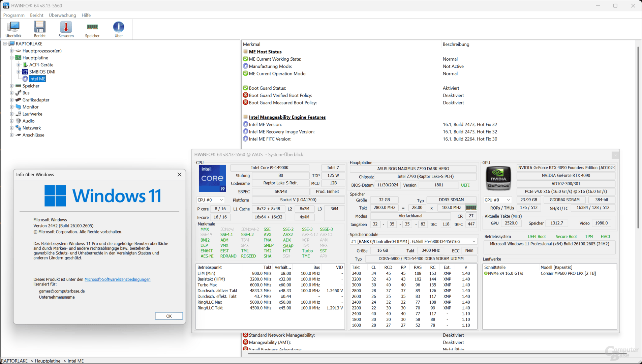This screenshot has width=642, height=364.
Task: Open the Hilfe menu
Action: point(86,15)
